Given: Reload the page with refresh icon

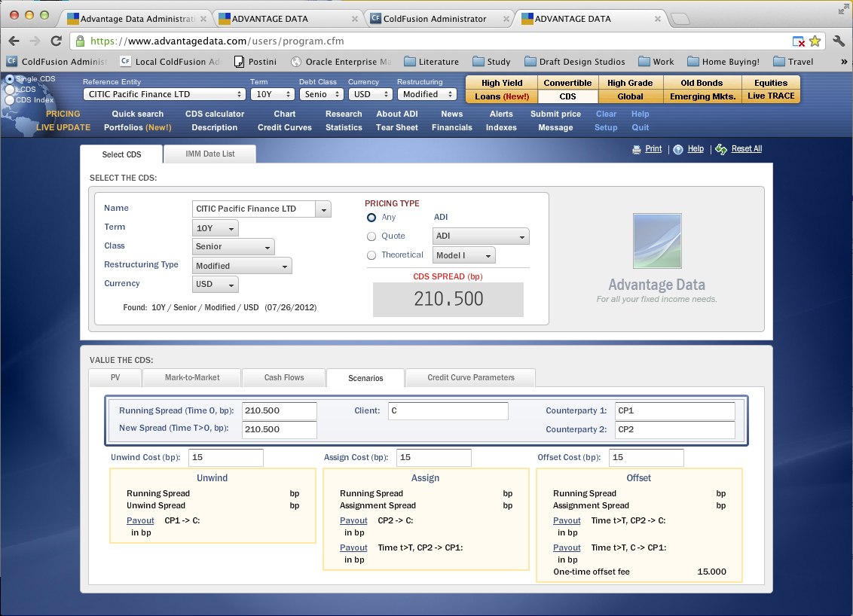Looking at the screenshot, I should tap(56, 41).
